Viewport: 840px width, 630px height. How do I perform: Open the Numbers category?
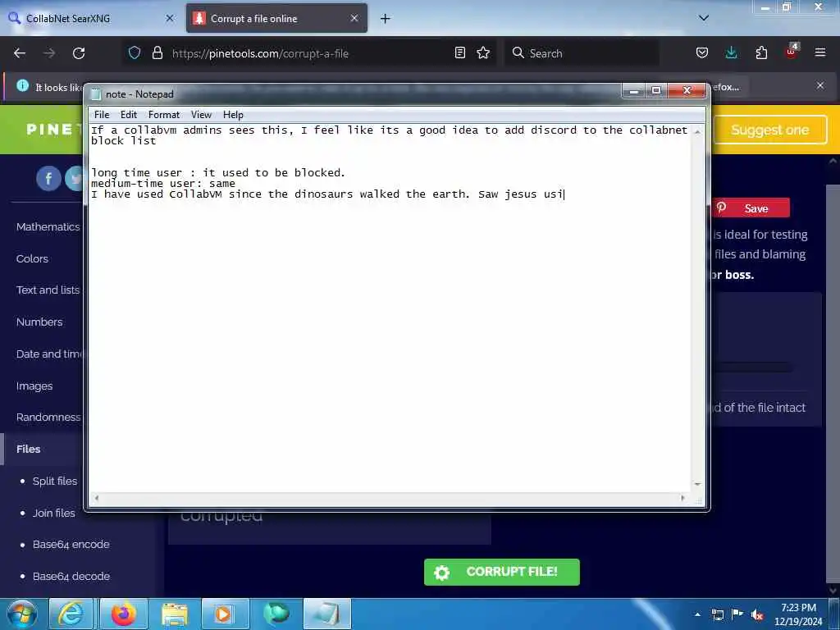[39, 322]
